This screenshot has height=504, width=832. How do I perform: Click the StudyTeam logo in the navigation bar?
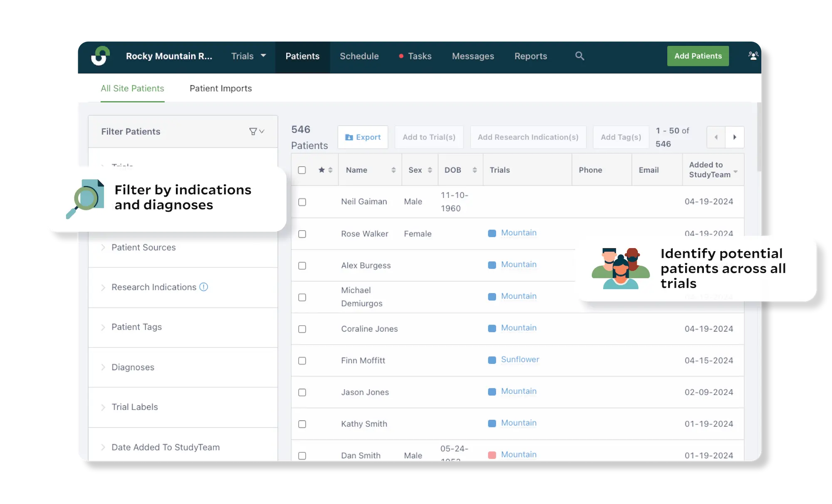click(x=101, y=56)
